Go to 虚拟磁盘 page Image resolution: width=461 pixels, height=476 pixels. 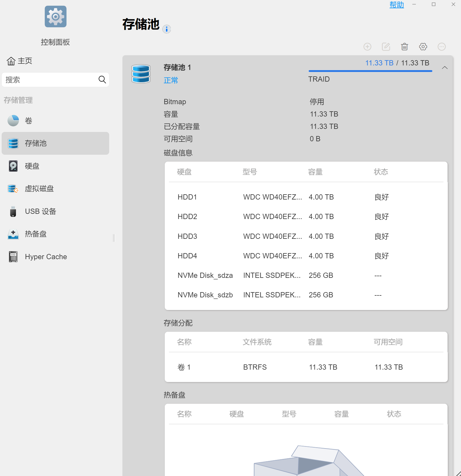[39, 189]
